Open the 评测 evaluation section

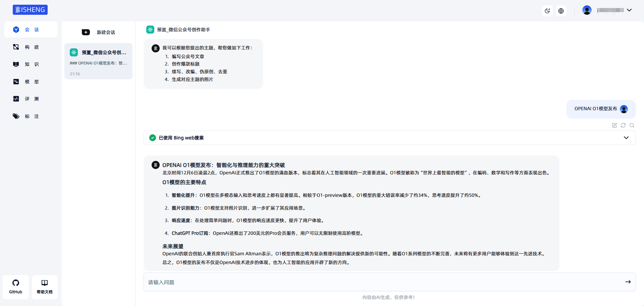(x=31, y=99)
